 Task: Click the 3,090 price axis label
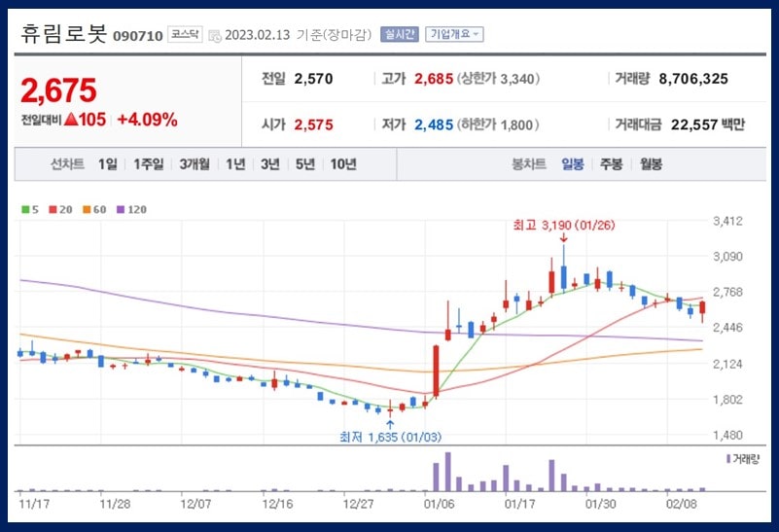click(727, 257)
